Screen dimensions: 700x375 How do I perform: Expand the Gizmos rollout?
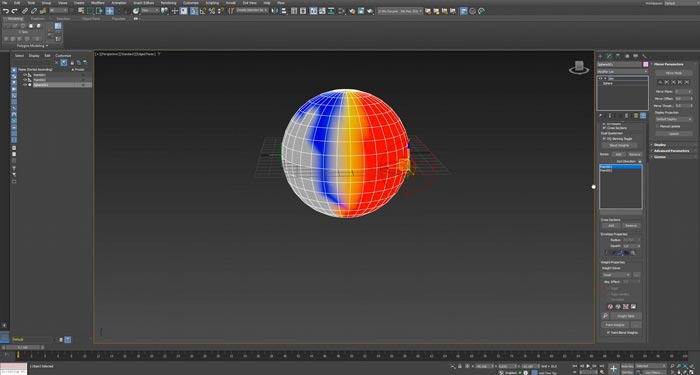tap(660, 157)
